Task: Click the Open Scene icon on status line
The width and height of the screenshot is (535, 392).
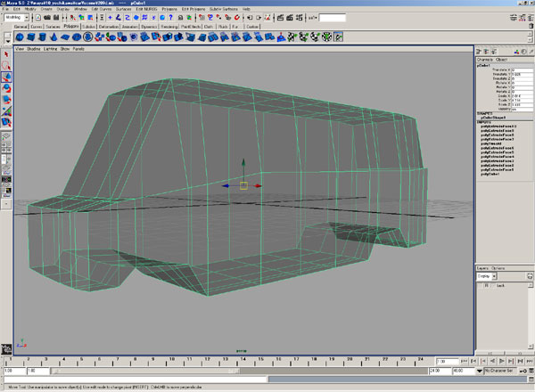Action: pyautogui.click(x=47, y=18)
